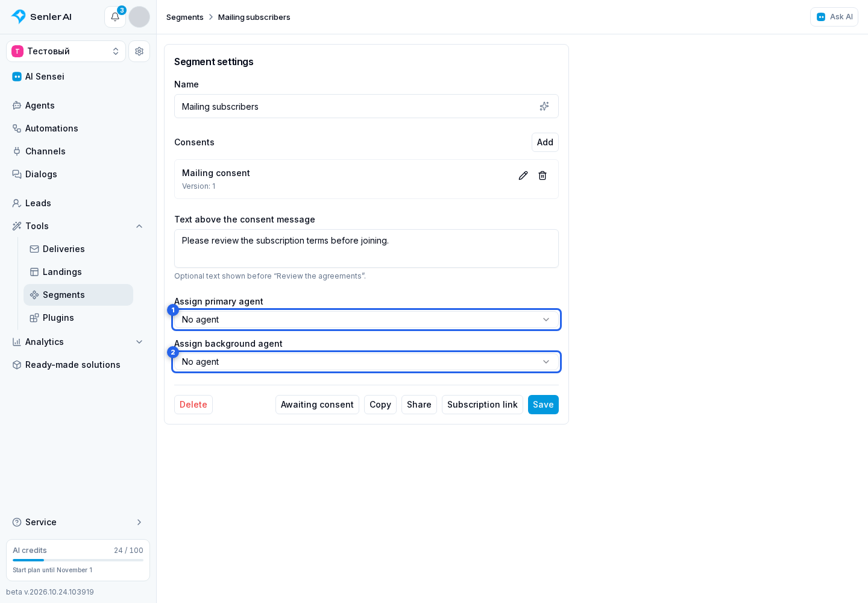Click the Analytics chart icon
The image size is (868, 603).
[x=17, y=342]
